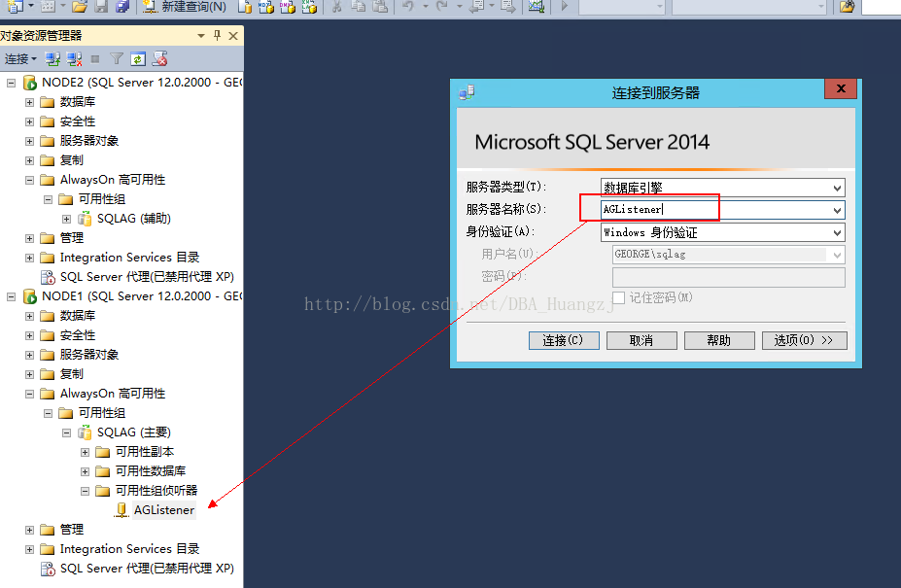This screenshot has height=588, width=901.
Task: Select 可用性组 folder under NODE1
Action: 102,413
